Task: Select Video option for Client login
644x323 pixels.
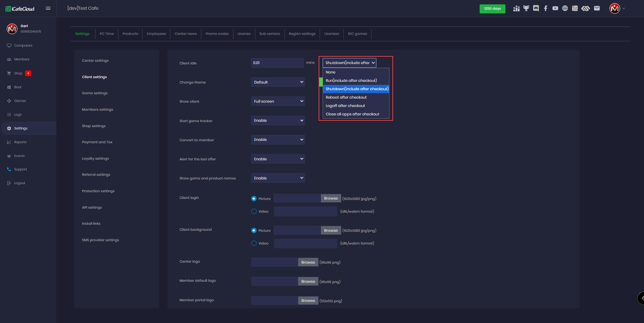Action: (254, 211)
